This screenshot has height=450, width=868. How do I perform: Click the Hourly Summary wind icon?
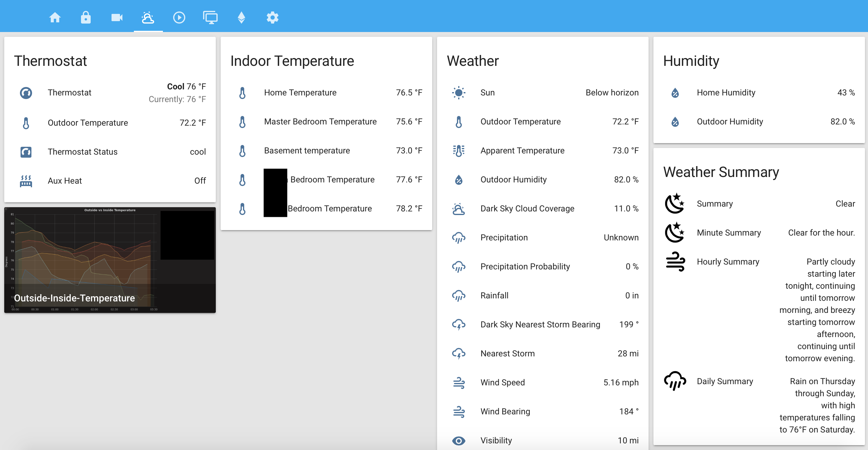click(x=675, y=262)
